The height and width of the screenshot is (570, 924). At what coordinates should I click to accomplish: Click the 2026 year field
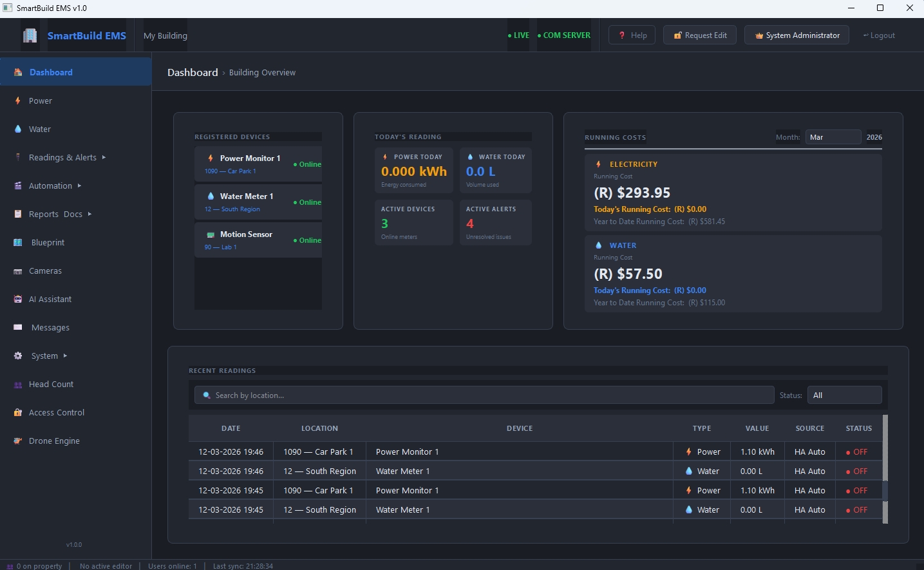pyautogui.click(x=874, y=137)
